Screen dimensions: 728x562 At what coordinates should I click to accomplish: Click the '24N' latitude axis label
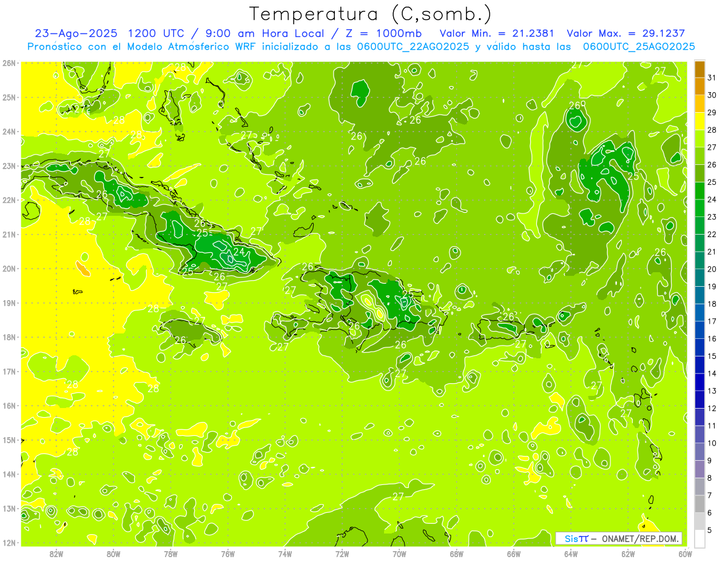(x=8, y=132)
